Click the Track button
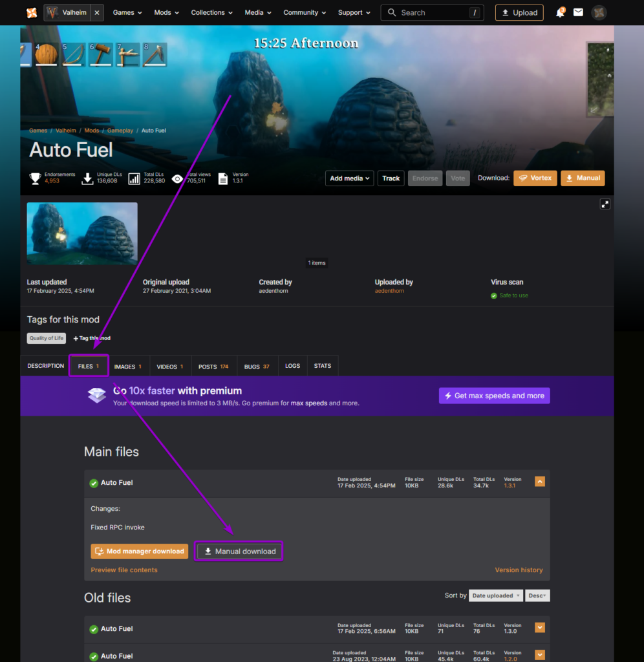The width and height of the screenshot is (644, 662). coord(391,178)
